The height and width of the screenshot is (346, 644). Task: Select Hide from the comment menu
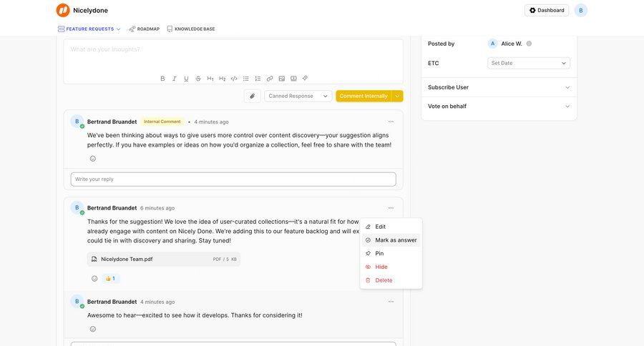pos(391,267)
